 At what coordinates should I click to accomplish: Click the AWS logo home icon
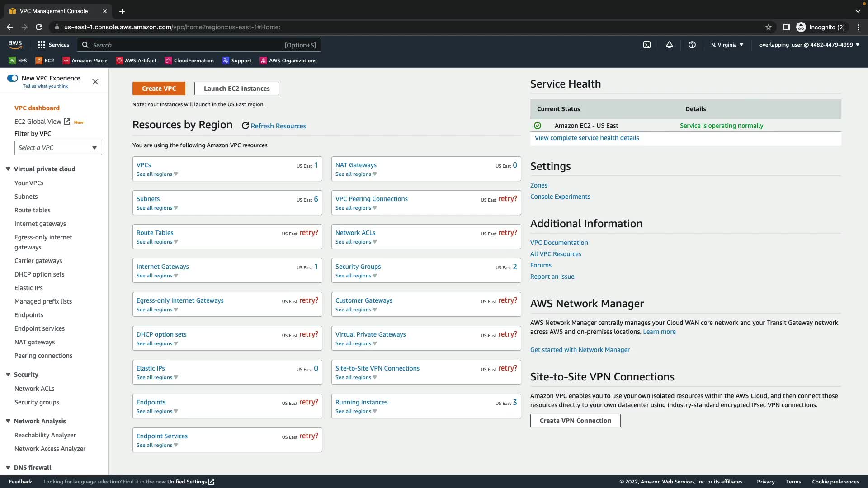point(15,44)
